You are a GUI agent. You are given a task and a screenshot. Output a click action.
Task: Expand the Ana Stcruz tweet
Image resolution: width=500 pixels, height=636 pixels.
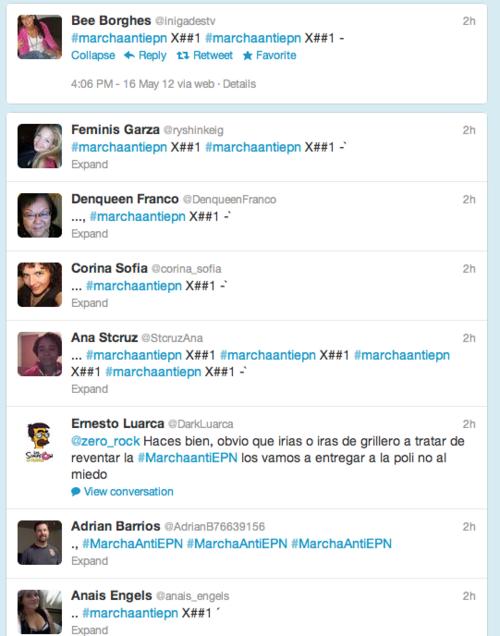[90, 389]
